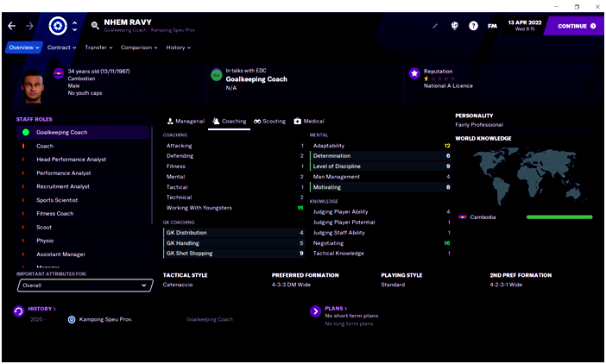This screenshot has width=606, height=364.
Task: Open the help question mark icon
Action: click(473, 26)
